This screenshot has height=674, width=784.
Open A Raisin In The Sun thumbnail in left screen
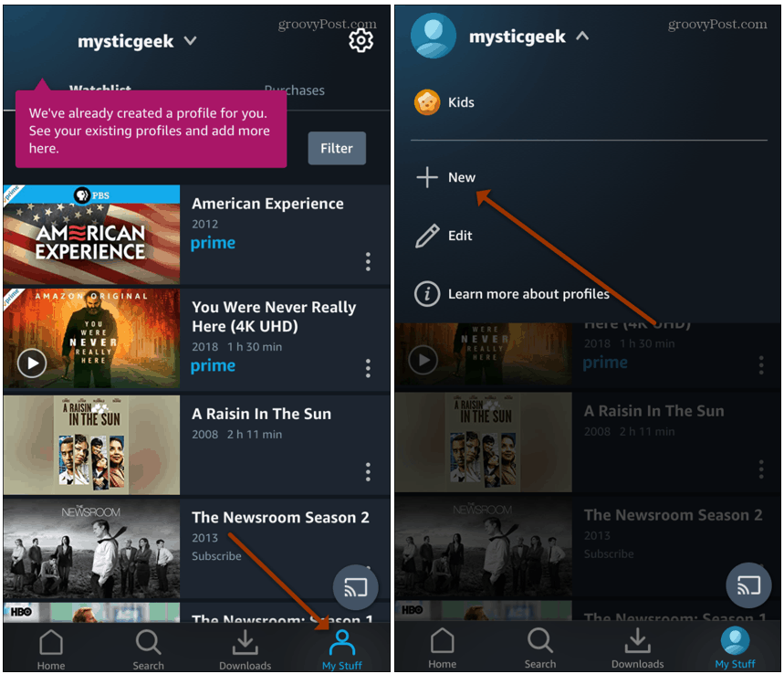[91, 445]
